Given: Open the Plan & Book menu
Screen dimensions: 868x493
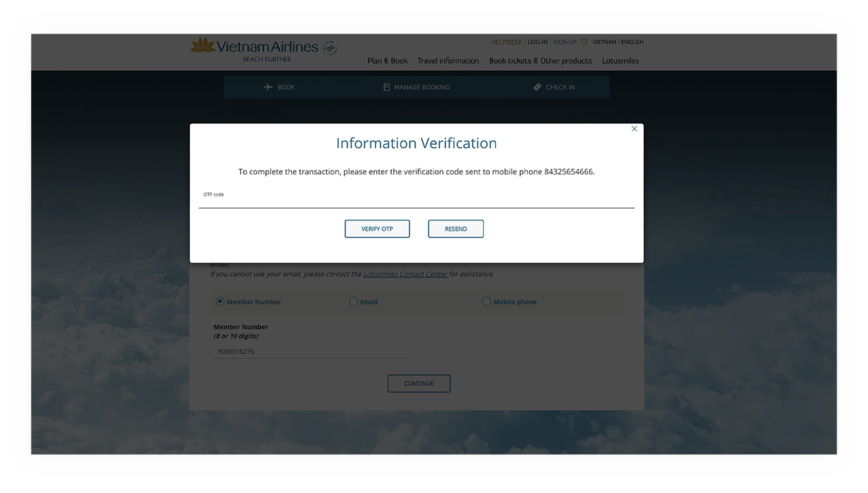Looking at the screenshot, I should (x=387, y=61).
